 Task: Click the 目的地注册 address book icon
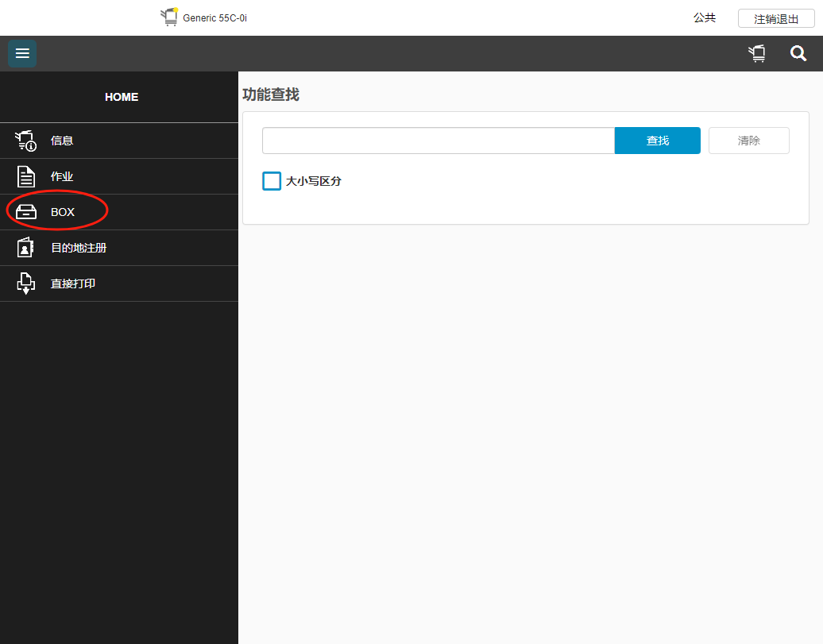(26, 248)
